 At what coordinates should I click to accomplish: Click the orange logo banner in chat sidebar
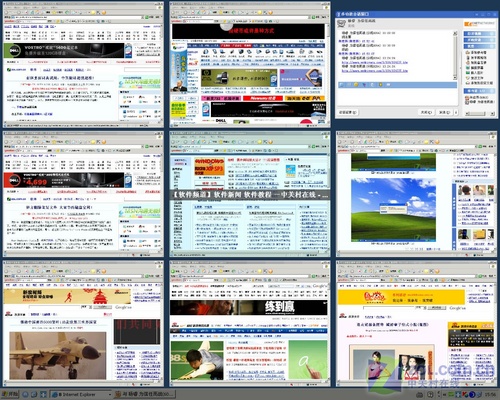coord(479,24)
